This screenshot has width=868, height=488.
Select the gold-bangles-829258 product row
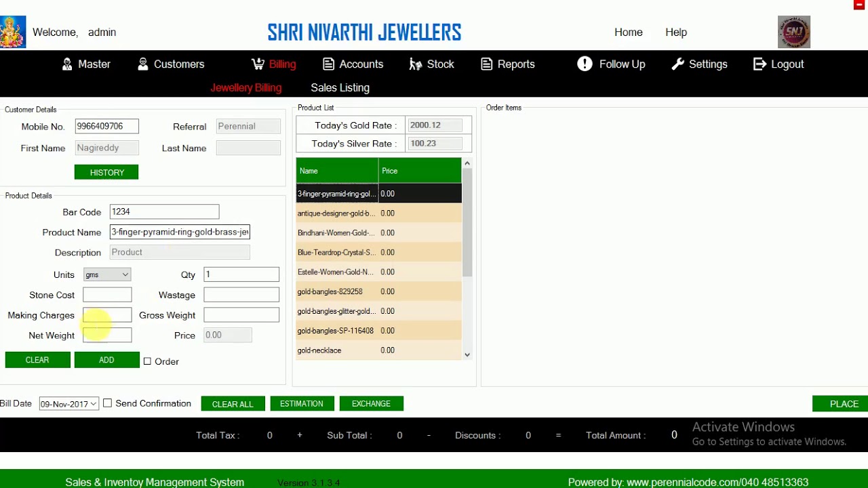[x=379, y=292]
